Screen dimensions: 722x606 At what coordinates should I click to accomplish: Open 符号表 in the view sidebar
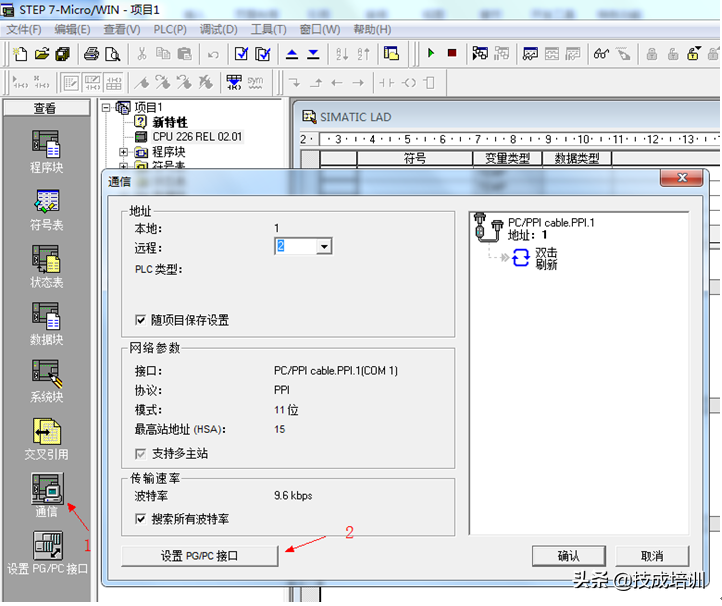tap(46, 210)
